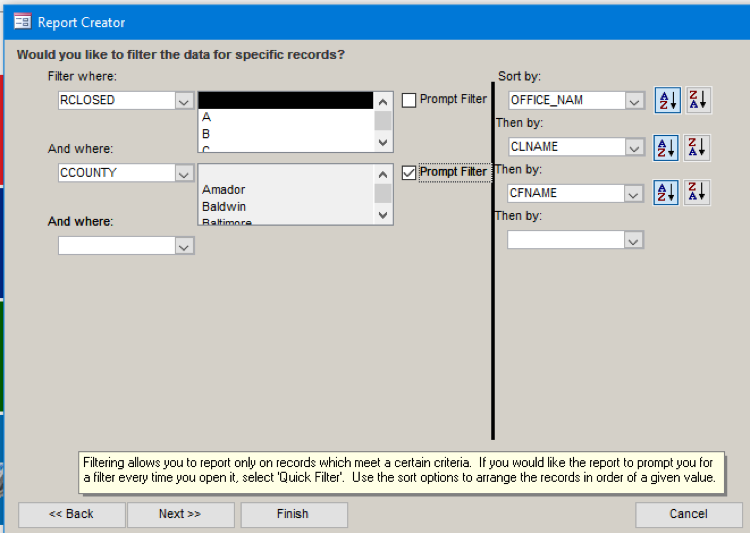The width and height of the screenshot is (750, 533).
Task: Open the CCOUNTY filter field dropdown
Action: tap(184, 173)
